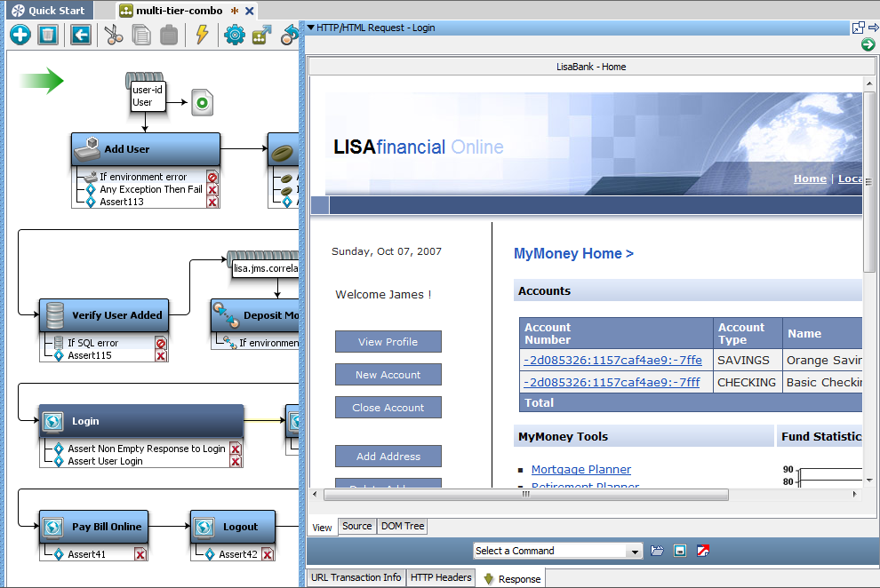The width and height of the screenshot is (880, 588).
Task: Click the undock panel icon beside the request title
Action: coord(858,28)
